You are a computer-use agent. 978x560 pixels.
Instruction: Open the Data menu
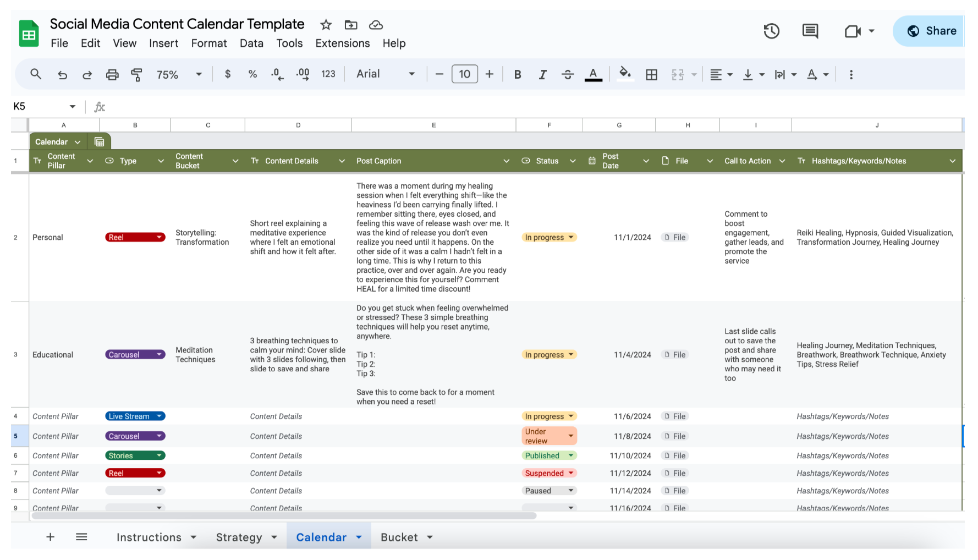tap(251, 43)
